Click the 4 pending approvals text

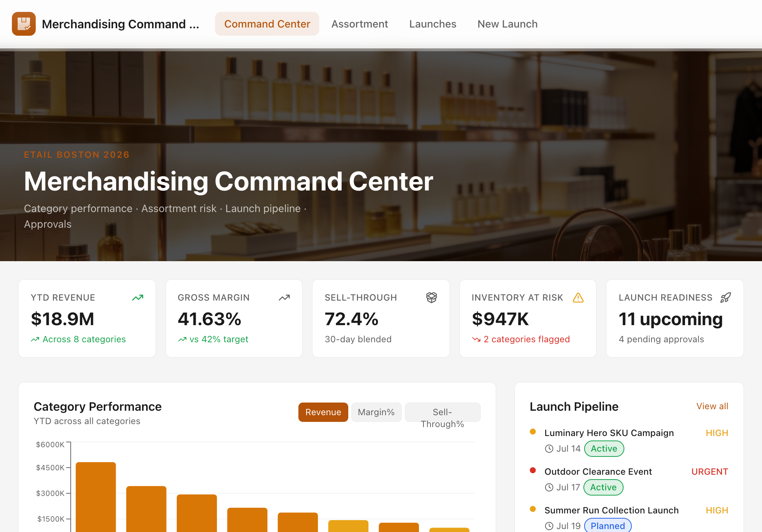[661, 339]
